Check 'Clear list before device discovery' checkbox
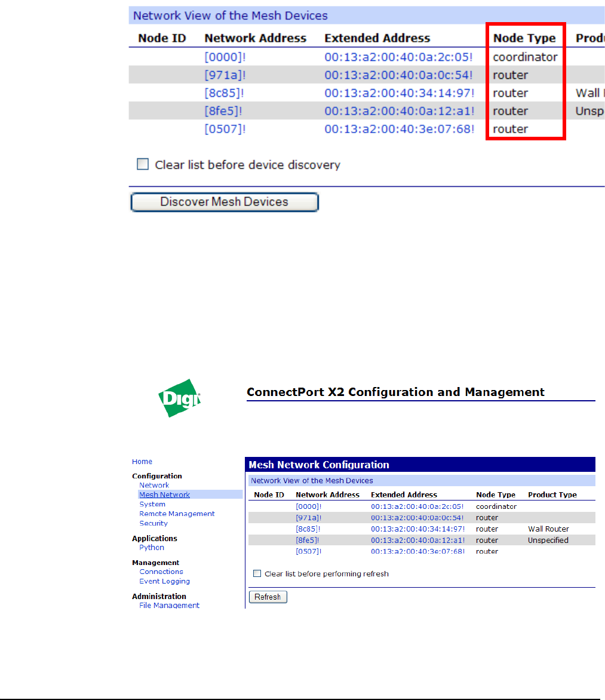The image size is (605, 700). click(143, 164)
